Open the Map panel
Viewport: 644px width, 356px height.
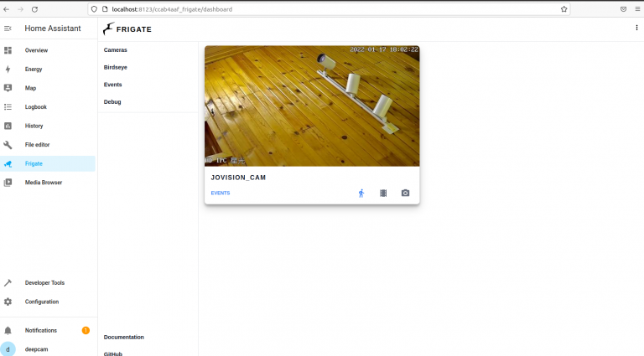[30, 88]
